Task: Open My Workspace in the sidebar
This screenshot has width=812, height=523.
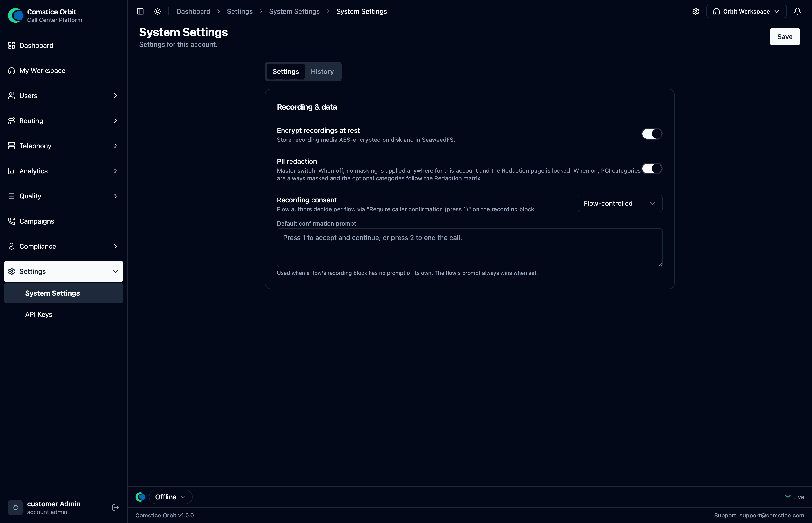Action: (x=63, y=71)
